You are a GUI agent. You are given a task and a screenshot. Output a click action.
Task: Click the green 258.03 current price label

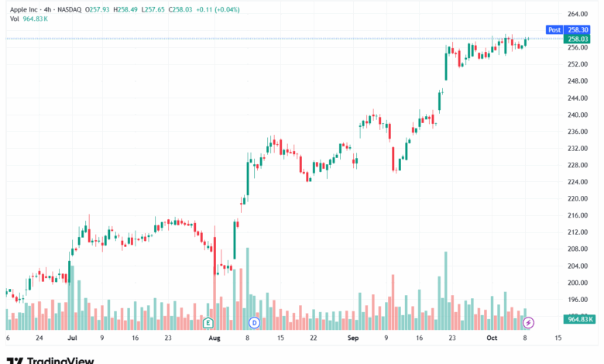578,39
